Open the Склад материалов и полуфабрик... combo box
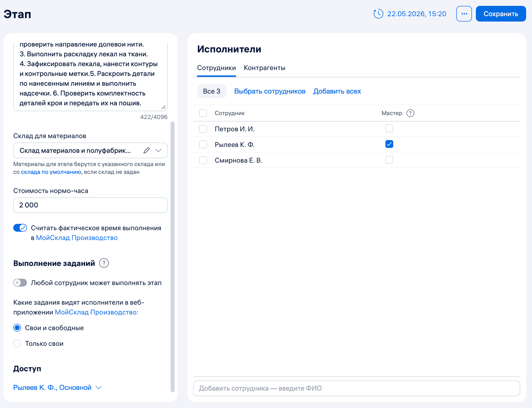 pyautogui.click(x=90, y=150)
